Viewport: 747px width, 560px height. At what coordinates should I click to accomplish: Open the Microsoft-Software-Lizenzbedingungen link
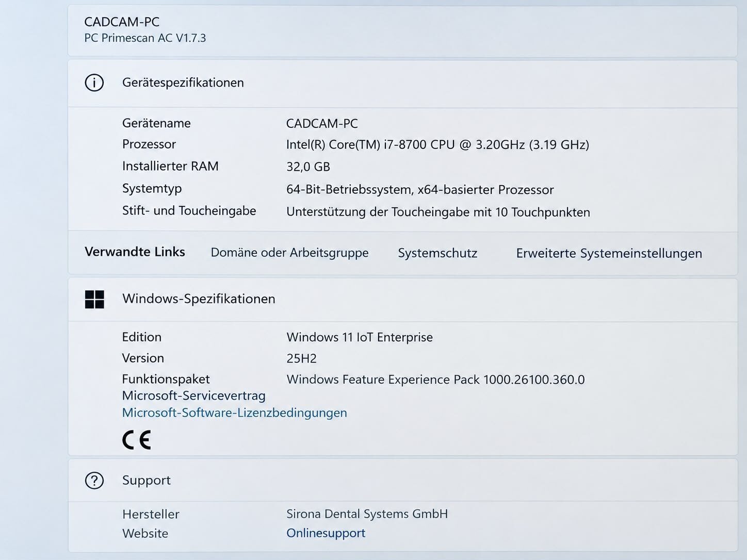click(234, 413)
